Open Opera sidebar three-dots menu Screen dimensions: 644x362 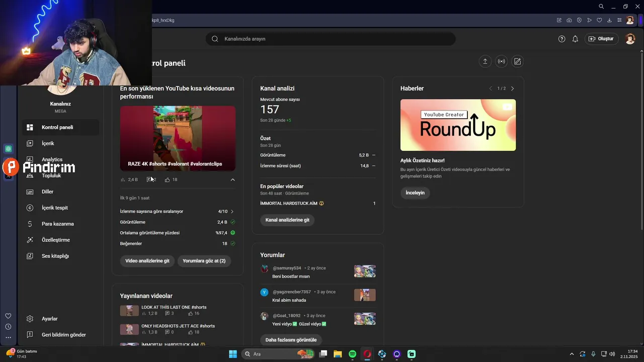(x=8, y=338)
